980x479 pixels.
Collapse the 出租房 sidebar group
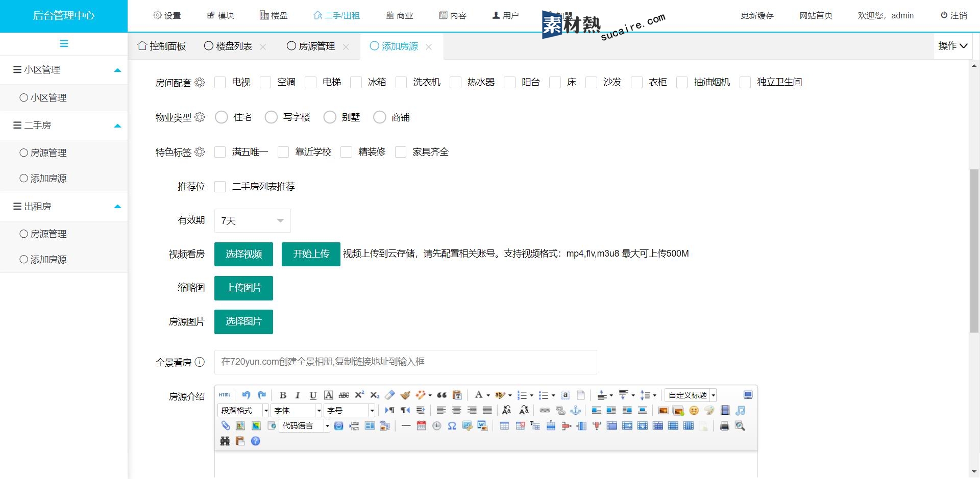coord(64,207)
